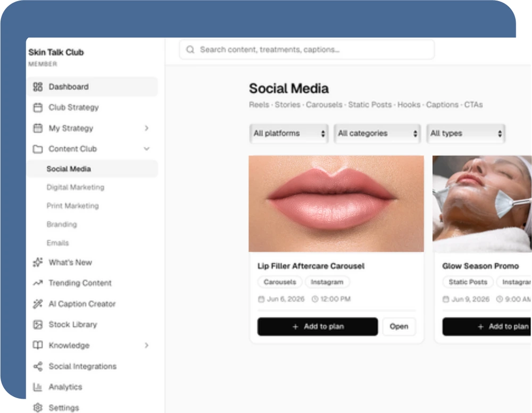Click the Stock Library image icon

coord(38,324)
